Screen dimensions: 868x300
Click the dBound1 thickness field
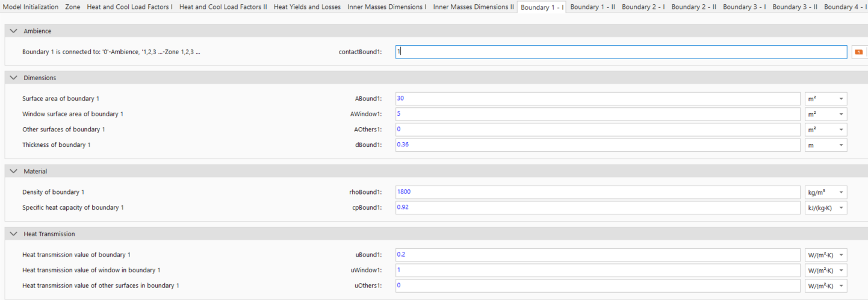pyautogui.click(x=598, y=145)
